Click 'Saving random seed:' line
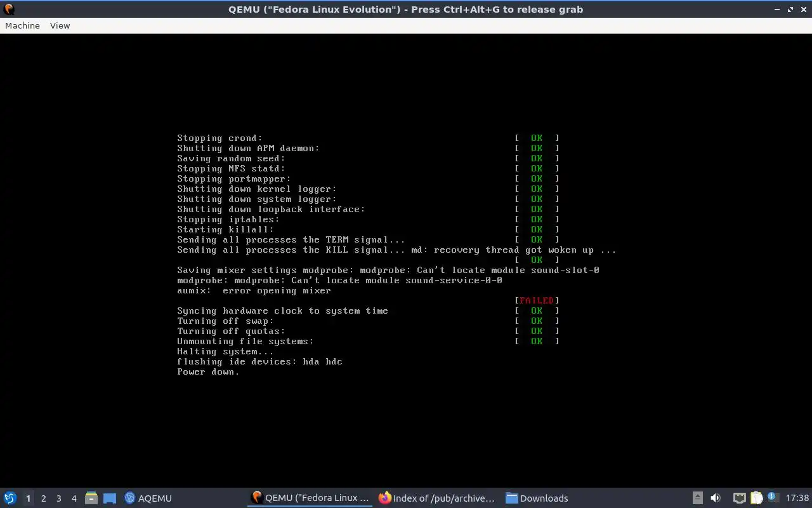 231,158
